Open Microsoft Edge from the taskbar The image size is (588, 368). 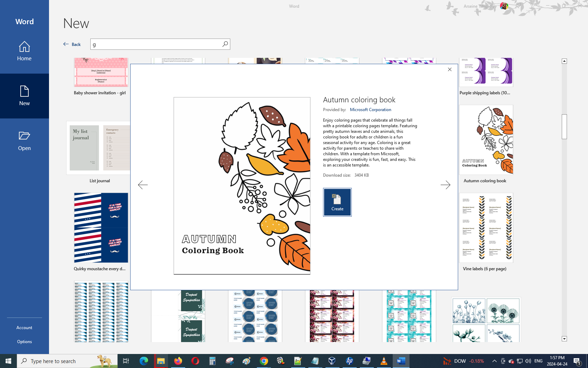pyautogui.click(x=143, y=361)
